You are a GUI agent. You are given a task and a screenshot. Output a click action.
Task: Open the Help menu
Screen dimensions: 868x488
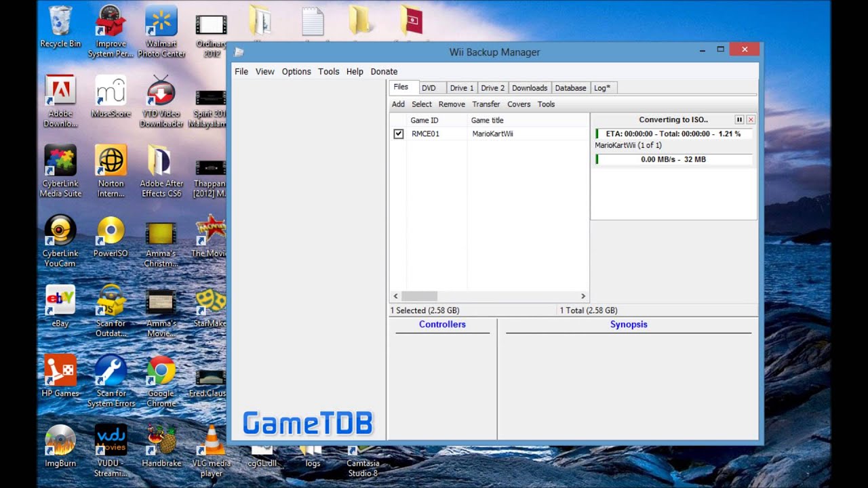pos(355,72)
